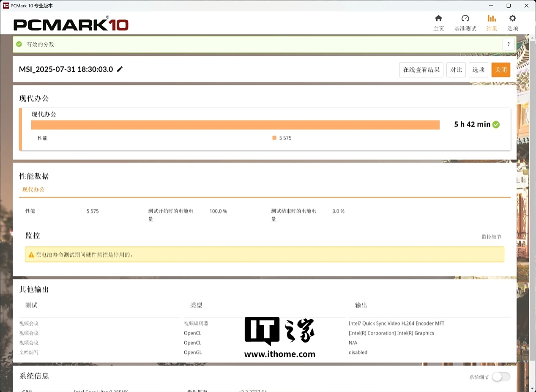Click the question mark help button

(509, 44)
